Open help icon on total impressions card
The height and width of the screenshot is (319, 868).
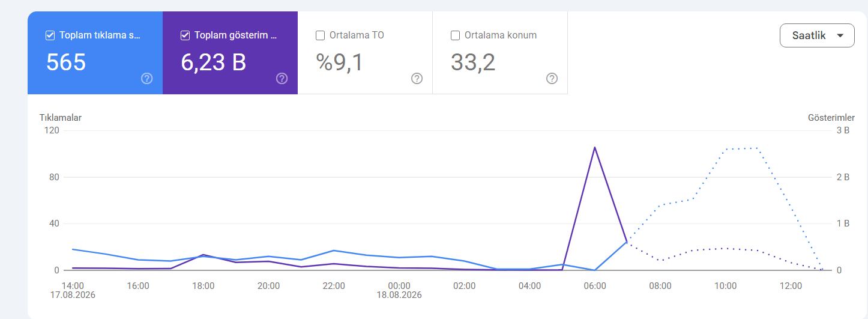(x=282, y=79)
